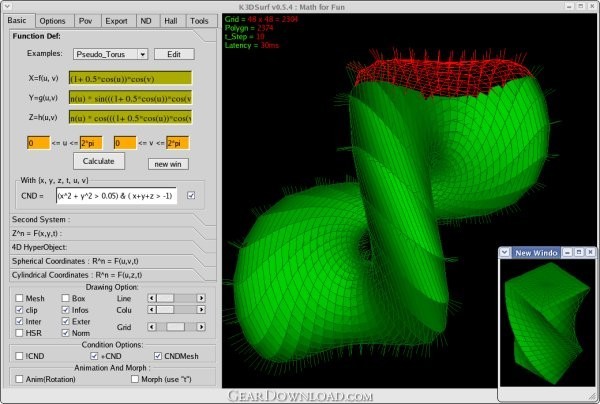Click the Colu slider handle
600x404 pixels.
click(165, 309)
